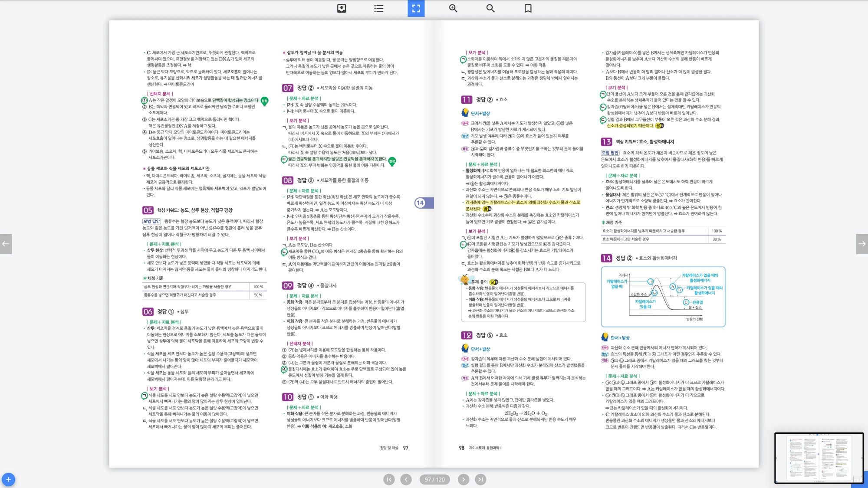
Task: Go to the previous page button
Action: pyautogui.click(x=406, y=479)
